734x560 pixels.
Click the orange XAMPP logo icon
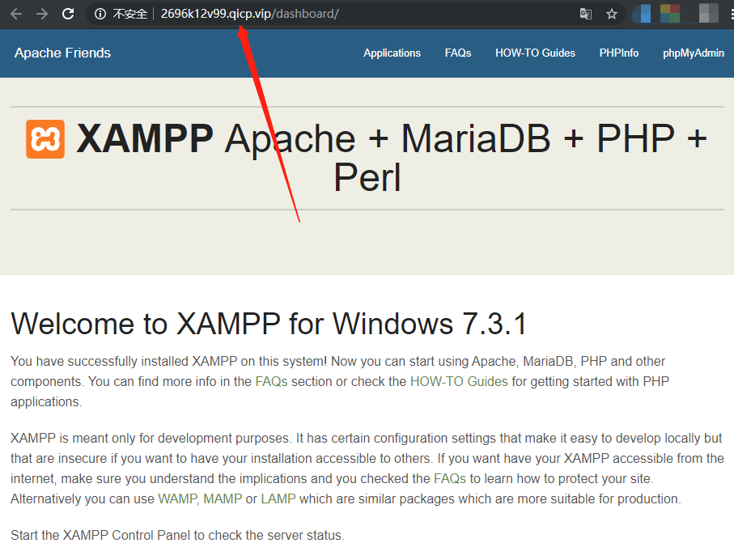(x=45, y=139)
